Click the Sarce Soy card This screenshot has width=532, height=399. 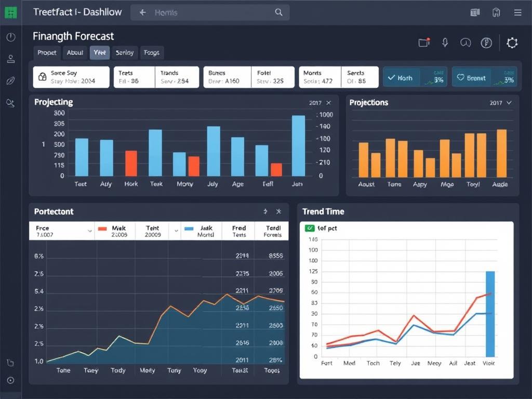tap(71, 77)
